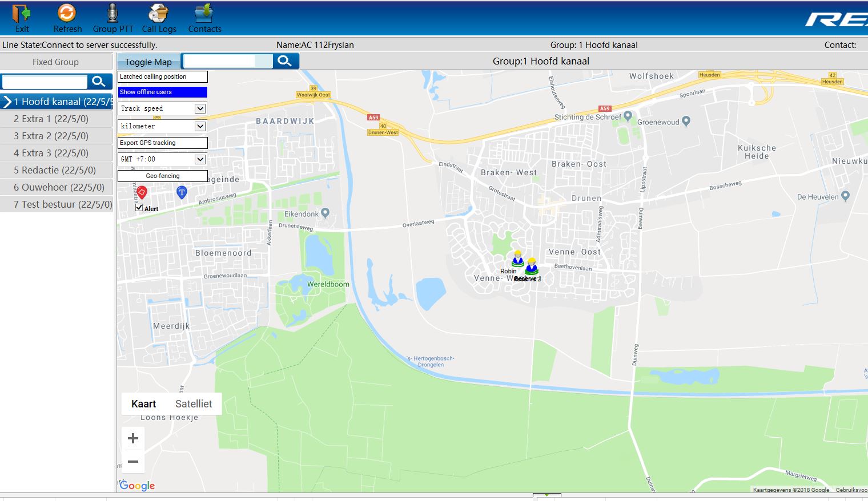Click the Reserve 2 user marker
The width and height of the screenshot is (868, 501).
(532, 266)
